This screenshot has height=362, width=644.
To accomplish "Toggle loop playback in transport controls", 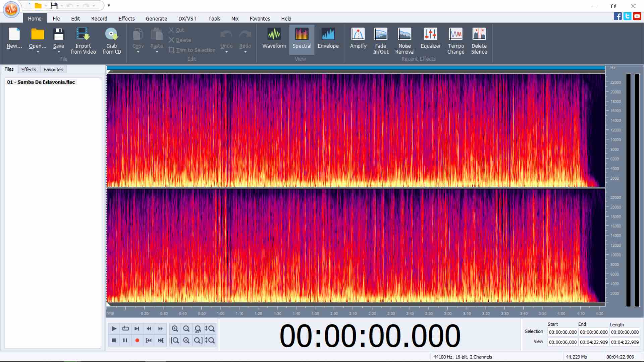I will coord(125,329).
